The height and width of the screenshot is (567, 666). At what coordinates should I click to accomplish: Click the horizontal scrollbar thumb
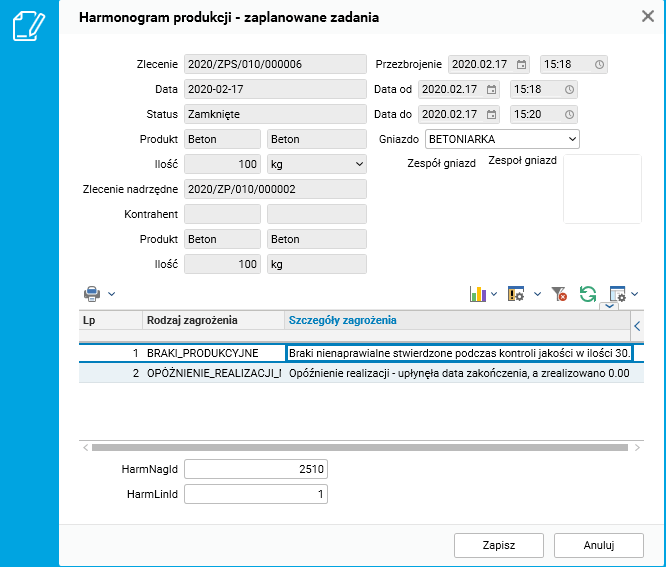(x=360, y=448)
